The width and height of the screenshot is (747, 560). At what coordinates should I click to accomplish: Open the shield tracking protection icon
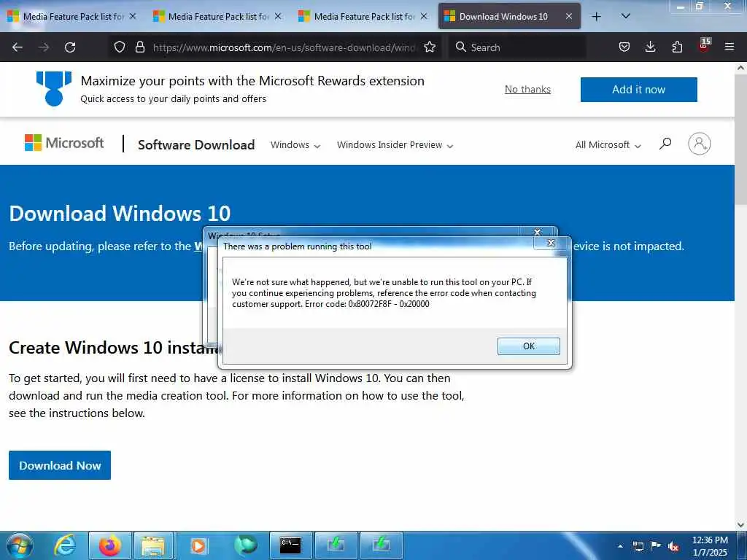120,47
